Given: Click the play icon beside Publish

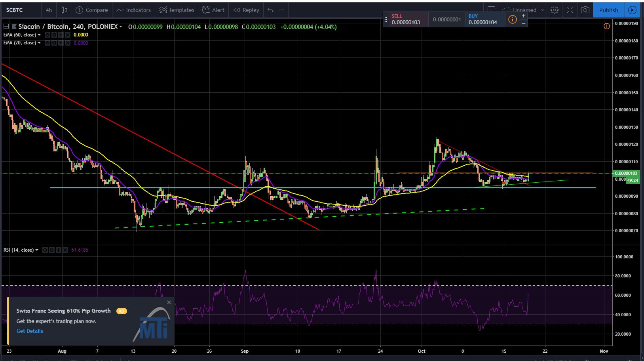Looking at the screenshot, I should tap(633, 10).
